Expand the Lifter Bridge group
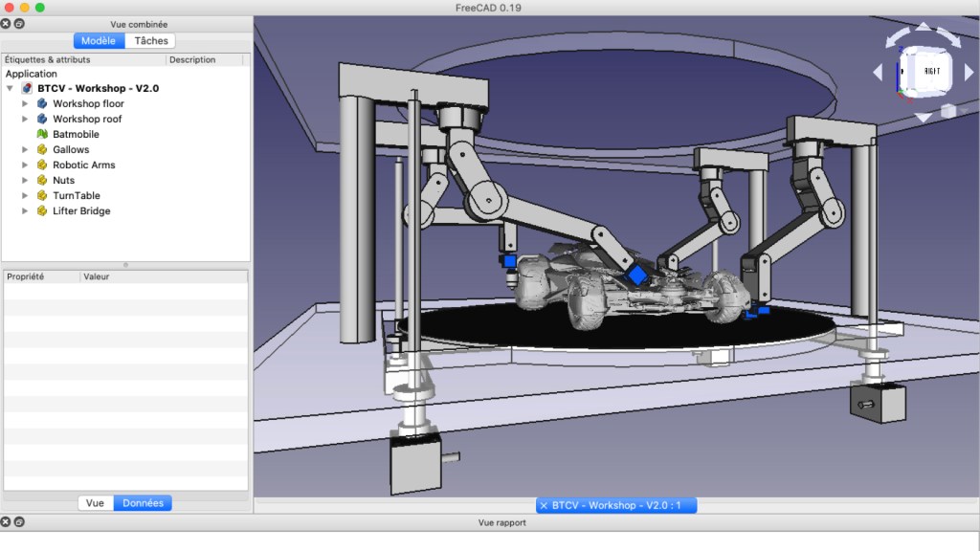The height and width of the screenshot is (551, 980). 26,210
